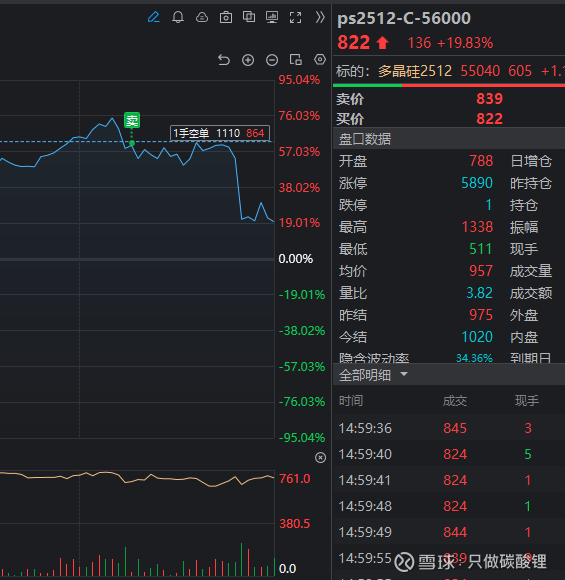Open the price alert bell icon
This screenshot has width=565, height=580.
[178, 17]
